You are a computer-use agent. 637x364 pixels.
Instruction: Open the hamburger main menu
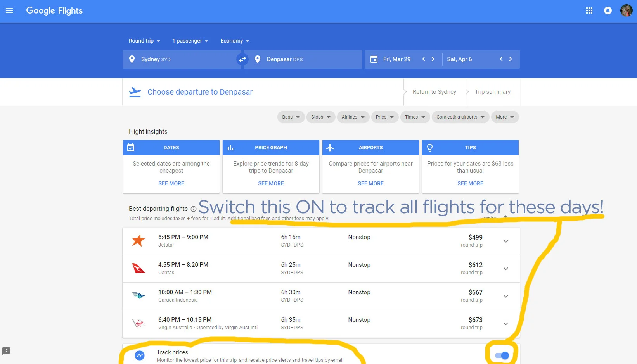[x=9, y=10]
